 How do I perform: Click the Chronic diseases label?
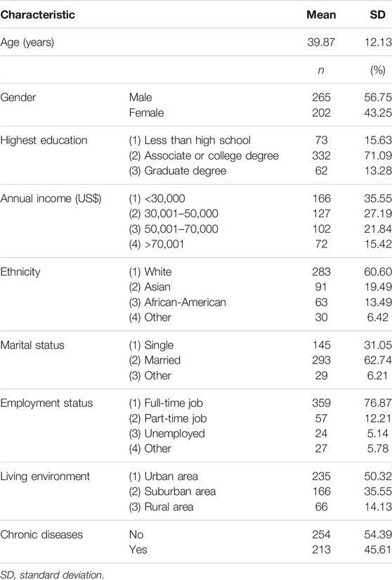tap(41, 534)
